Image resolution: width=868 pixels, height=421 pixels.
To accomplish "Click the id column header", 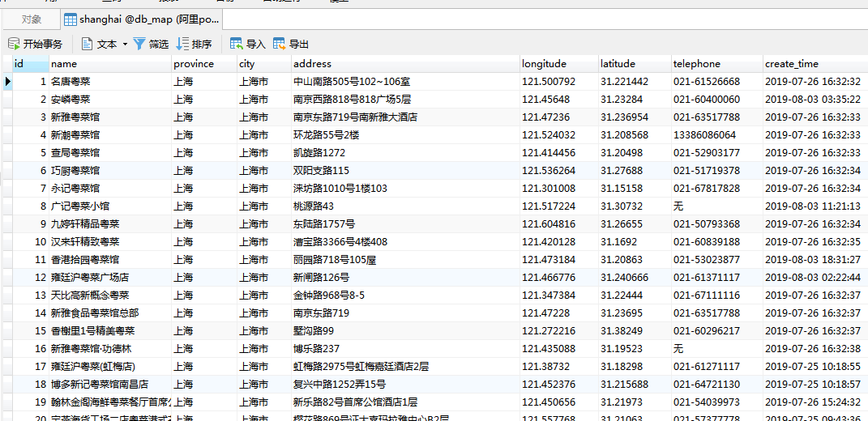I will pos(31,64).
